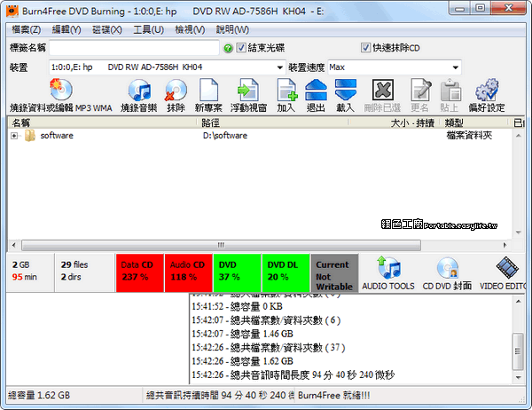Screen dimensions: 532x410
Task: Select the software row in file list
Action: 260,136
